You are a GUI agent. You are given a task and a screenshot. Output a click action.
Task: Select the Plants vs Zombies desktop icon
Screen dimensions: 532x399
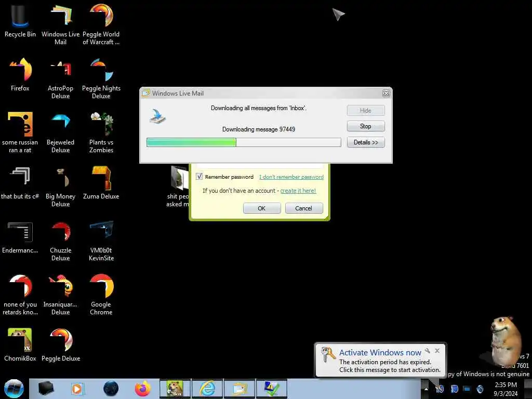pos(101,132)
